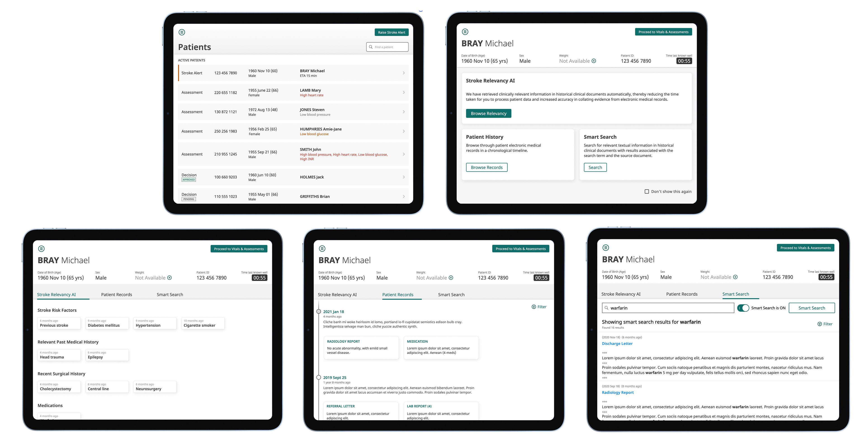Viewport: 868px width, 443px height.
Task: Expand the HOLMES Jack row chevron
Action: 403,177
